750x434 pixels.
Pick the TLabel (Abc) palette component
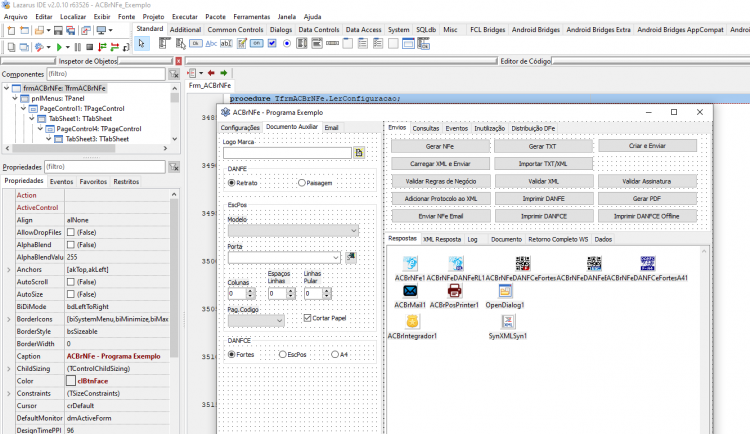point(211,44)
